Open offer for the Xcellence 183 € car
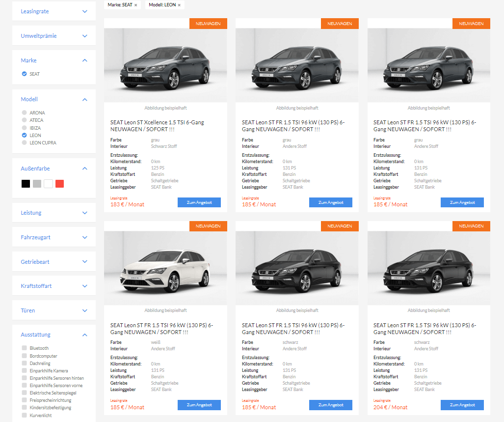504x422 pixels. (199, 202)
